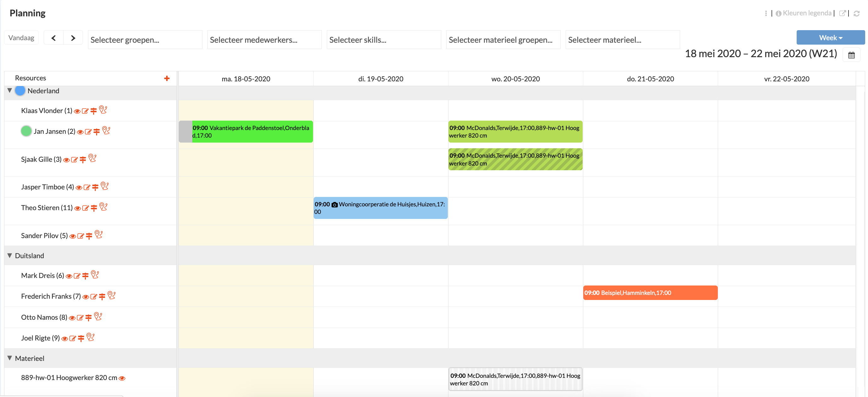Viewport: 868px width, 397px height.
Task: Toggle eye icon for 889-hw-01 Hoogwerker
Action: pos(122,378)
